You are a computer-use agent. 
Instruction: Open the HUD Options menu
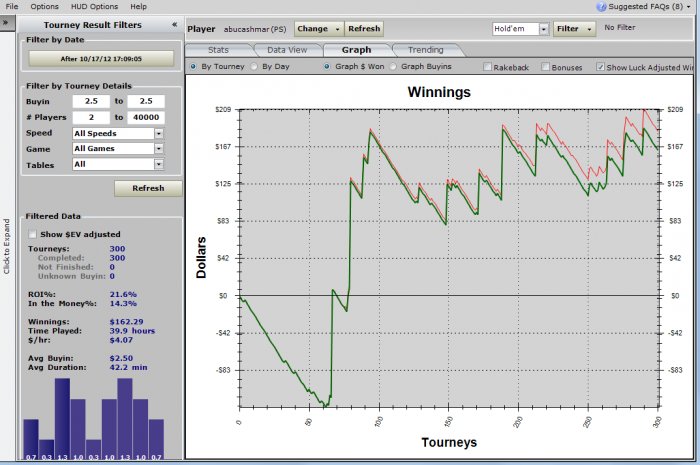tap(94, 6)
